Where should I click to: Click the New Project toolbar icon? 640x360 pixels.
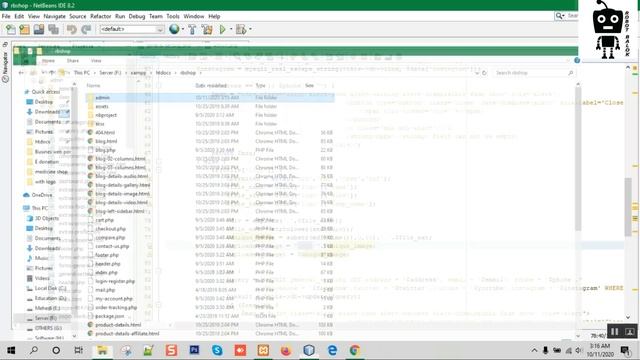(24, 29)
